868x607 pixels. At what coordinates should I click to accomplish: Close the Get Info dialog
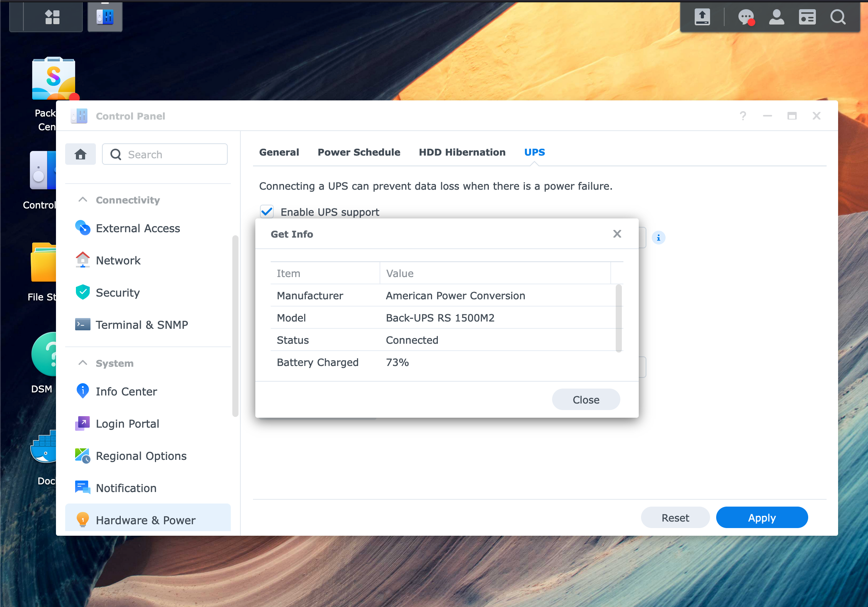pyautogui.click(x=585, y=400)
